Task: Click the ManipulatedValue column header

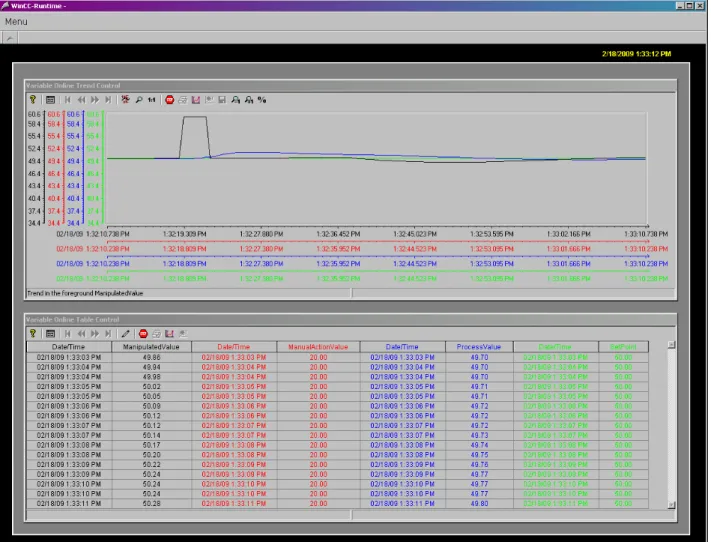Action: click(x=151, y=347)
